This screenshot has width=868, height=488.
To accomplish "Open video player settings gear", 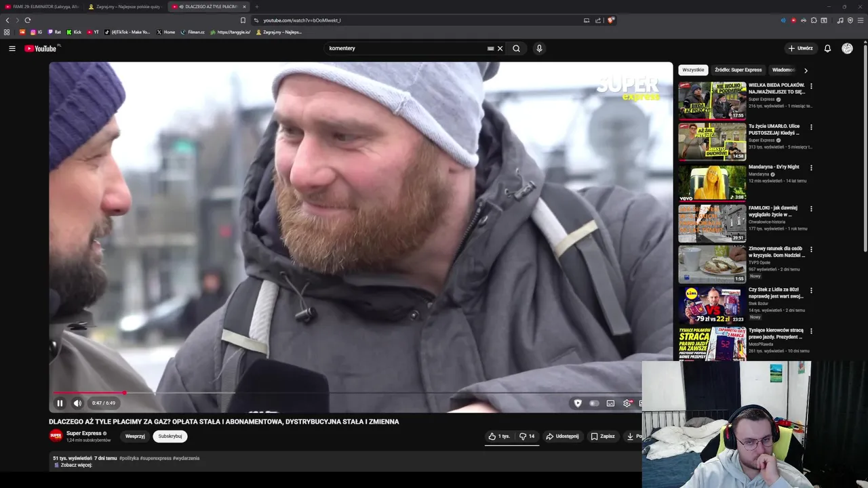I will point(627,403).
